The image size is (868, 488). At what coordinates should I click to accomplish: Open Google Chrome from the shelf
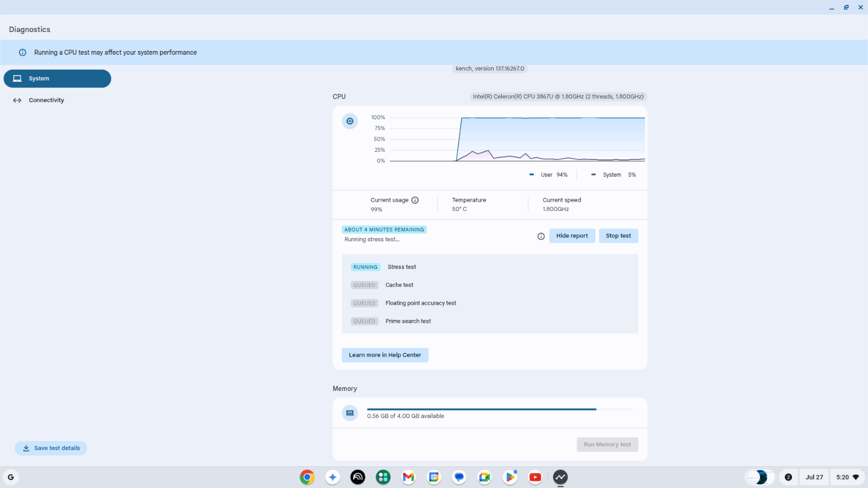coord(307,477)
